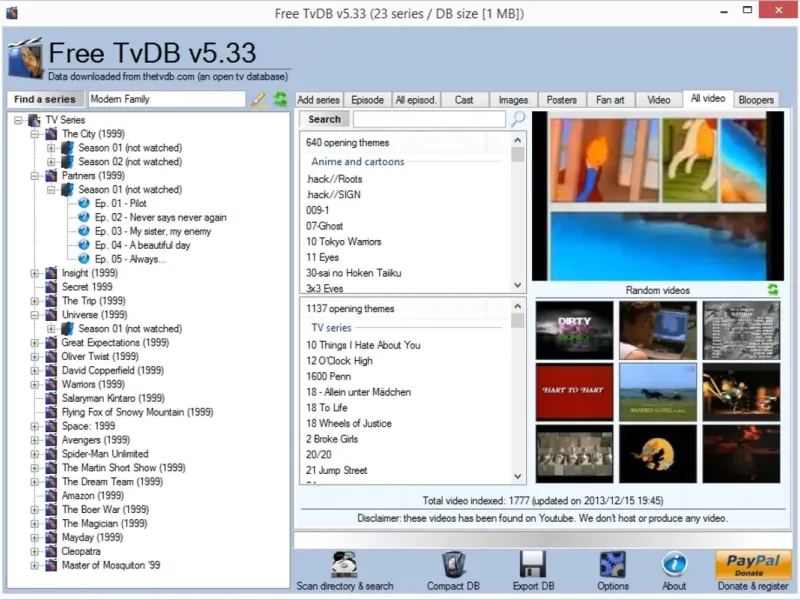Open Compact DB tool
Viewport: 800px width, 600px height.
[x=453, y=563]
